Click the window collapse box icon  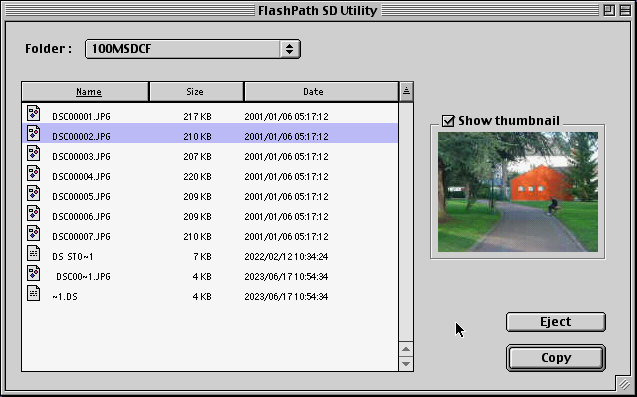[x=625, y=10]
